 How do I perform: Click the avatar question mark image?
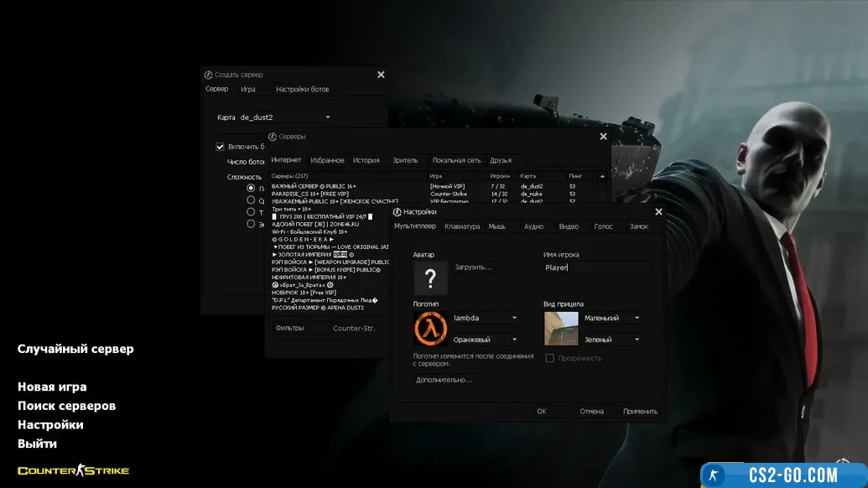[430, 278]
